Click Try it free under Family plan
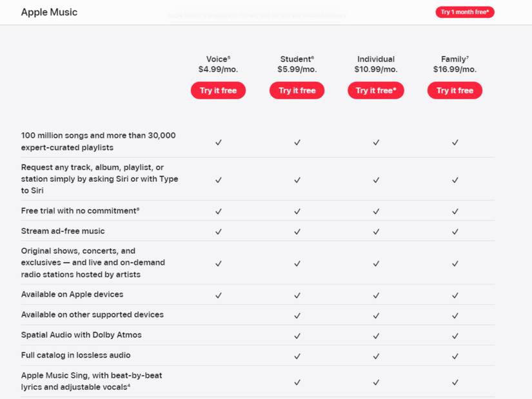The image size is (532, 399). pyautogui.click(x=455, y=91)
